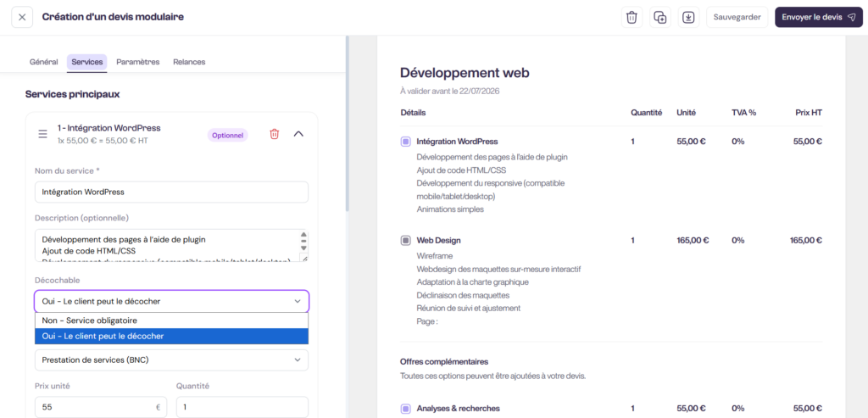
Task: Choose Oui - Le client peut le décocher option
Action: pos(171,336)
